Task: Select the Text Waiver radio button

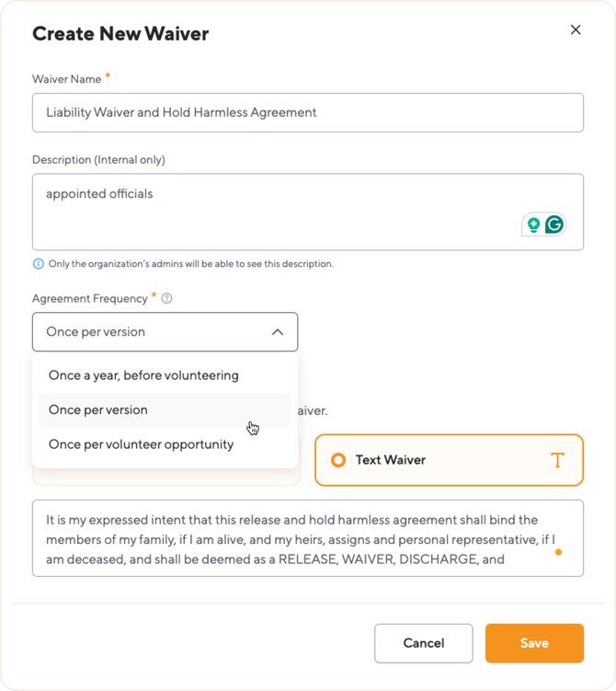Action: click(x=338, y=460)
